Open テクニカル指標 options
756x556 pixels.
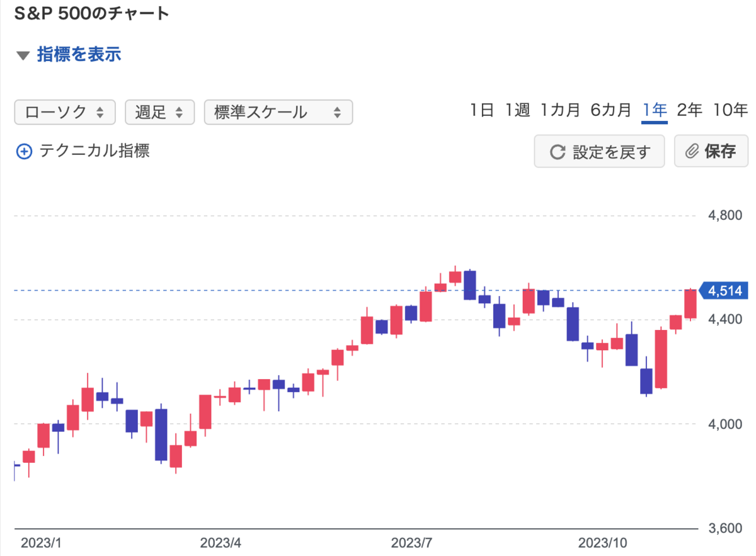click(x=94, y=151)
